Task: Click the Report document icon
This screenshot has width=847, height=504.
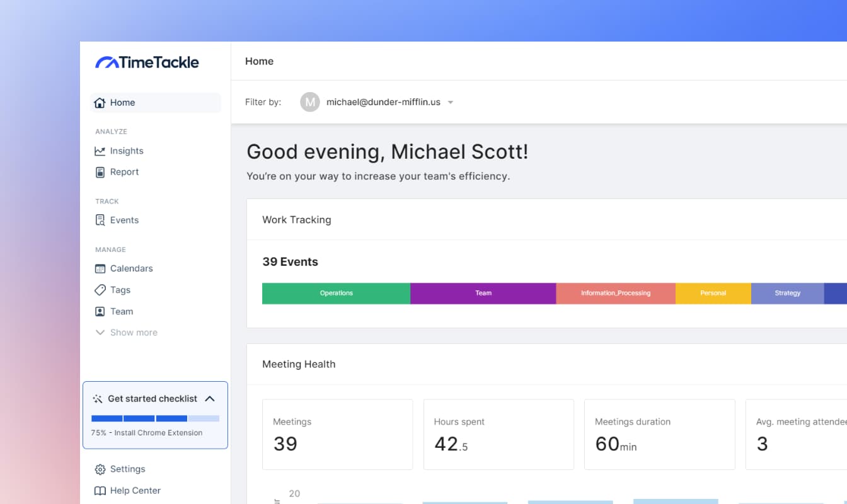Action: [x=100, y=172]
